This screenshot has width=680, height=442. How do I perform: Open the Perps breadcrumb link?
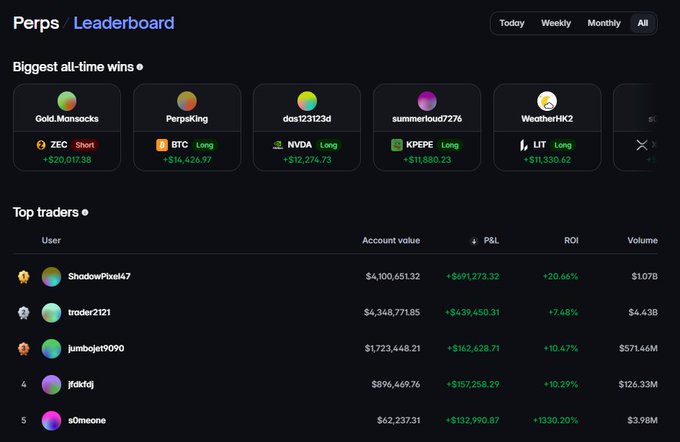tap(36, 23)
